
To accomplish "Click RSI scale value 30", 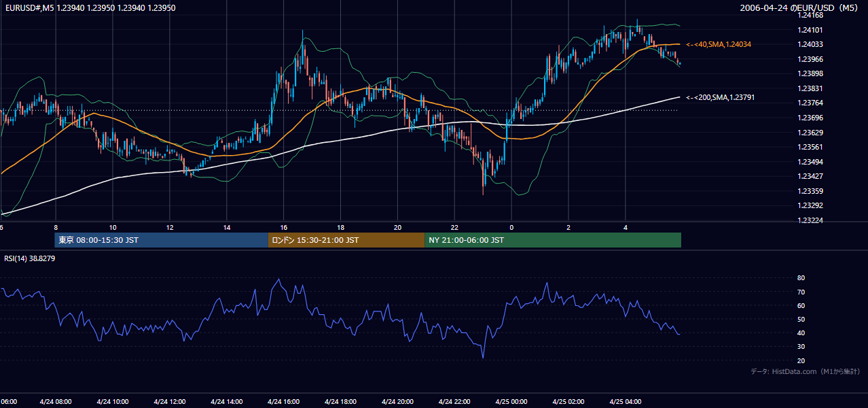I will point(801,347).
